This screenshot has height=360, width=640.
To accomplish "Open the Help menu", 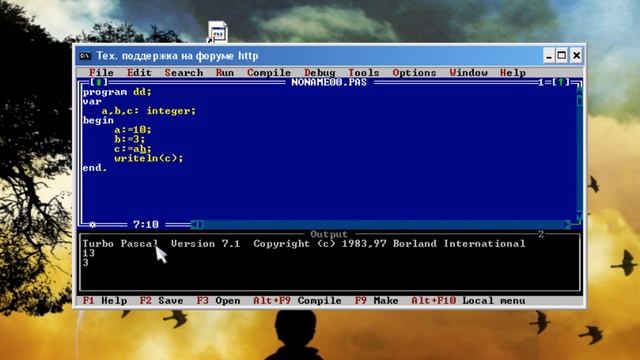I will click(513, 73).
